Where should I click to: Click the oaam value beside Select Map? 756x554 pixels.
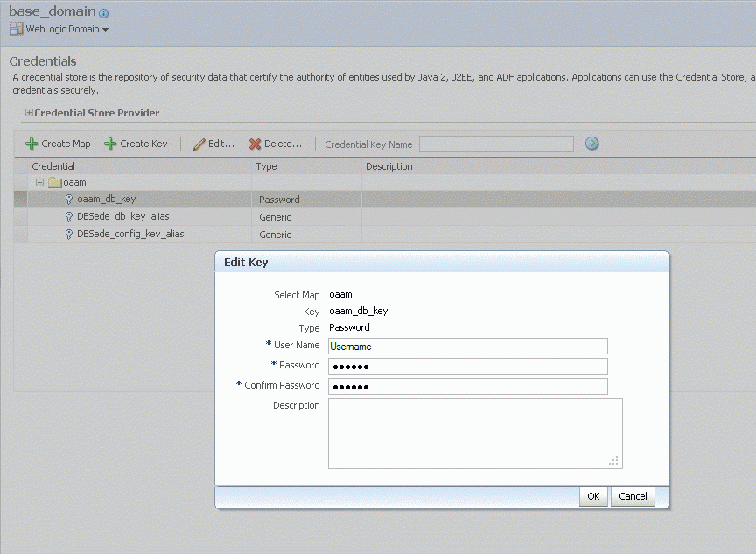340,295
